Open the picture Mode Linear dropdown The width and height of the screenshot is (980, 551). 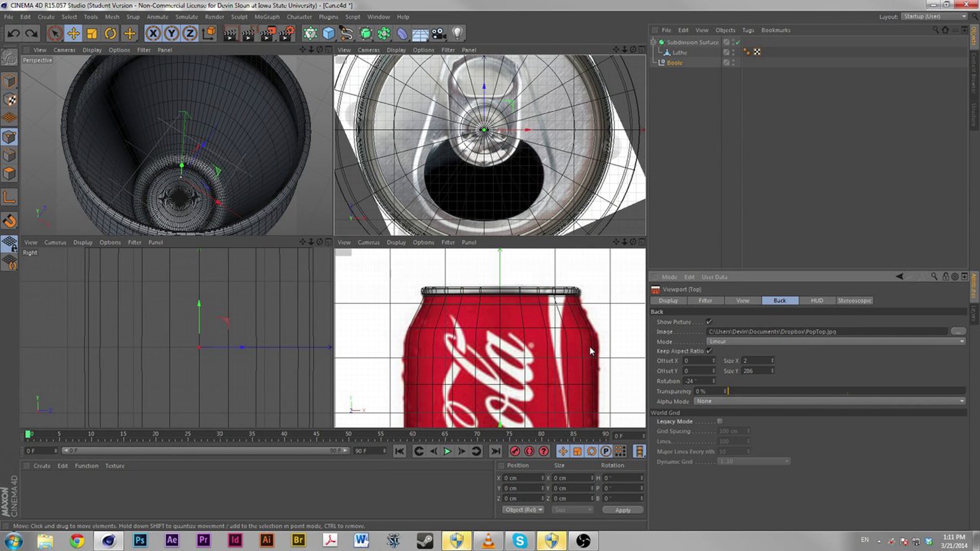pyautogui.click(x=835, y=341)
